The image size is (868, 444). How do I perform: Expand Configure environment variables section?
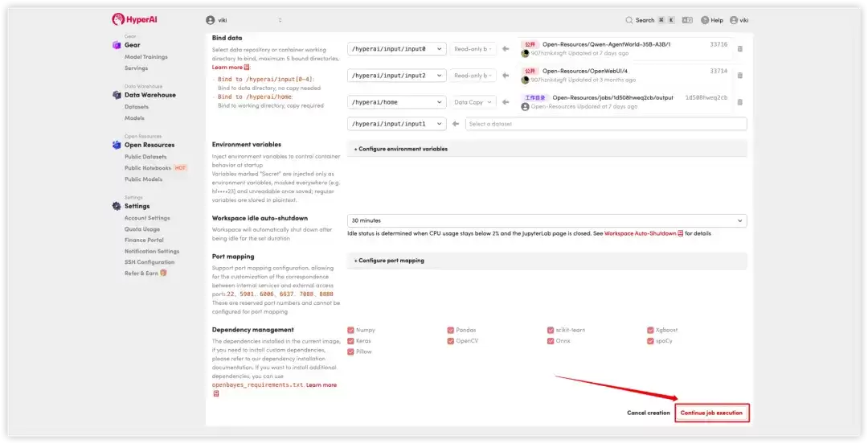547,149
